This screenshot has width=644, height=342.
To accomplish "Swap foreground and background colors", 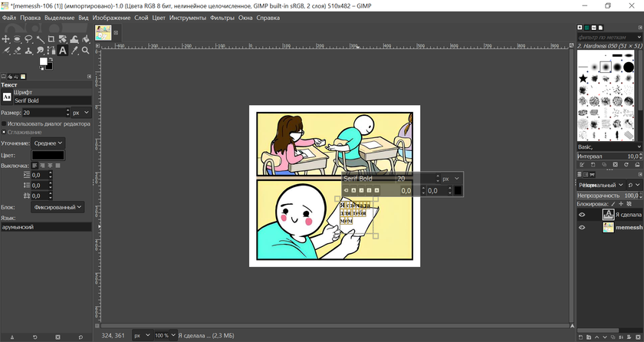I will [51, 60].
